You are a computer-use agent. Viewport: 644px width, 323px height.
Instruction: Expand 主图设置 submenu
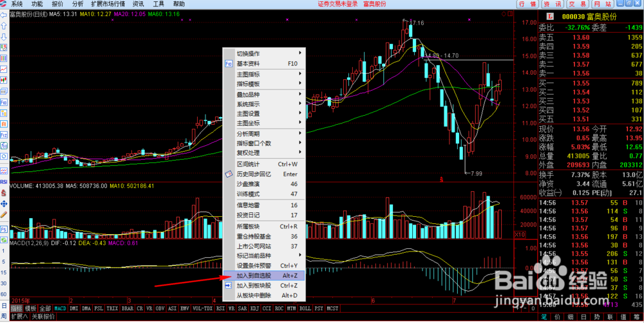pyautogui.click(x=265, y=113)
